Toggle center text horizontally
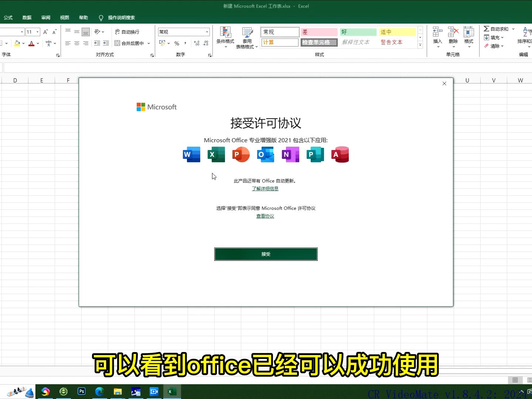The image size is (532, 399). 77,43
